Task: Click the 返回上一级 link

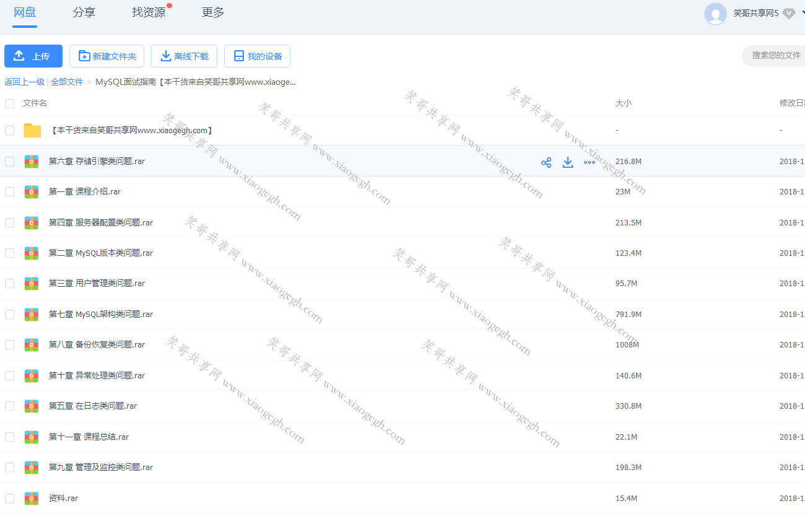Action: (24, 82)
